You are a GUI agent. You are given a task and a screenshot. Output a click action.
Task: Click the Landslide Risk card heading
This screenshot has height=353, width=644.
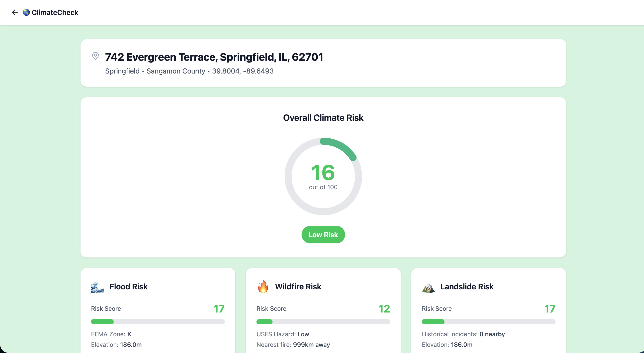pos(467,287)
